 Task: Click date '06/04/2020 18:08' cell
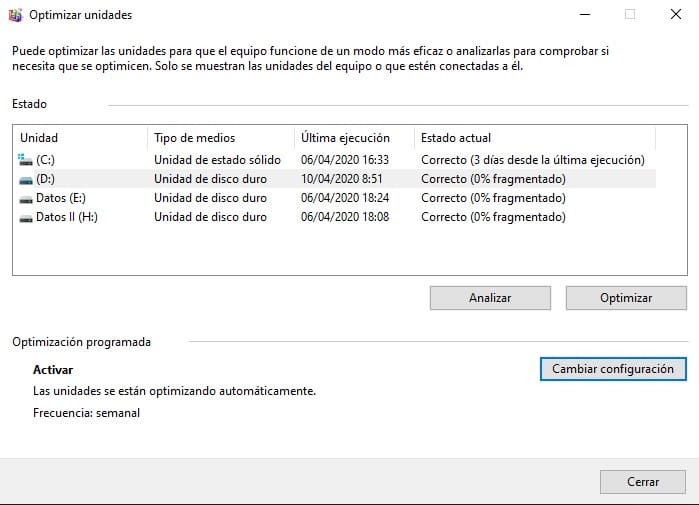345,217
